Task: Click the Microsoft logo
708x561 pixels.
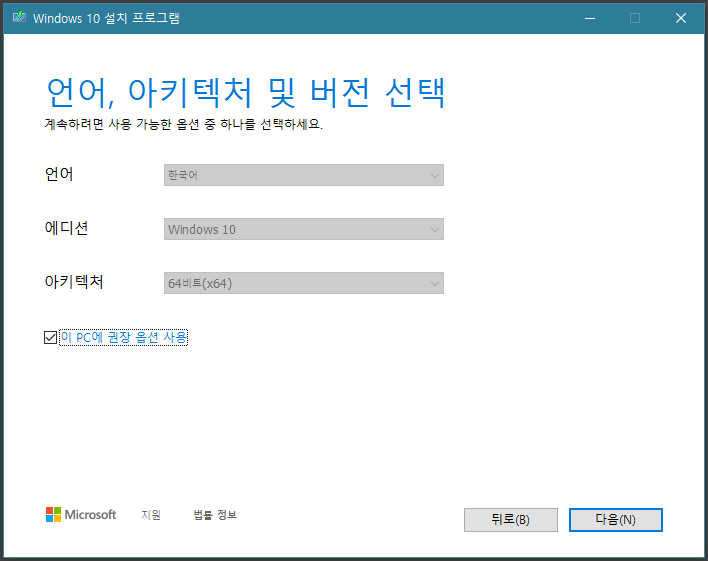Action: pyautogui.click(x=81, y=514)
